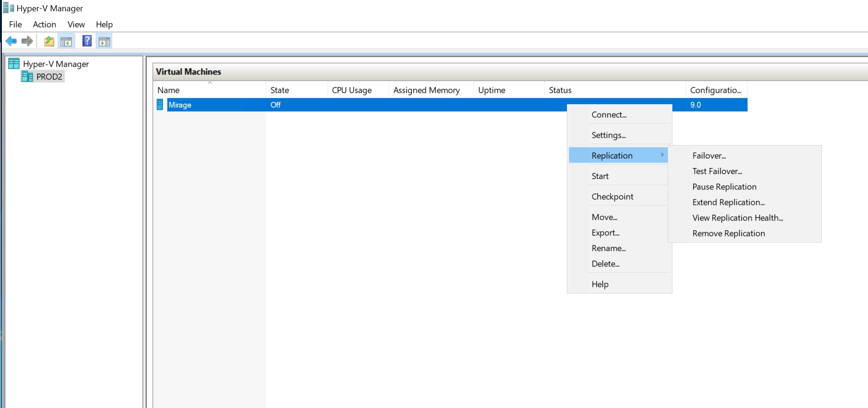
Task: Sort by the State column header
Action: 296,90
